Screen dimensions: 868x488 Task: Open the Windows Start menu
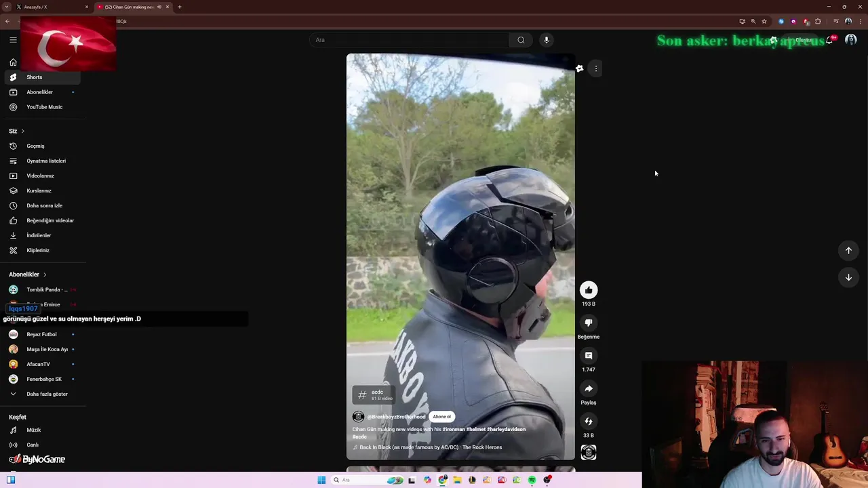click(x=321, y=480)
